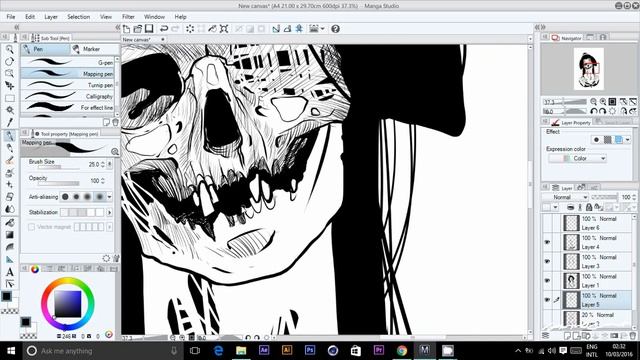The image size is (640, 360).
Task: Click the Undo arrow
Action: point(164,29)
